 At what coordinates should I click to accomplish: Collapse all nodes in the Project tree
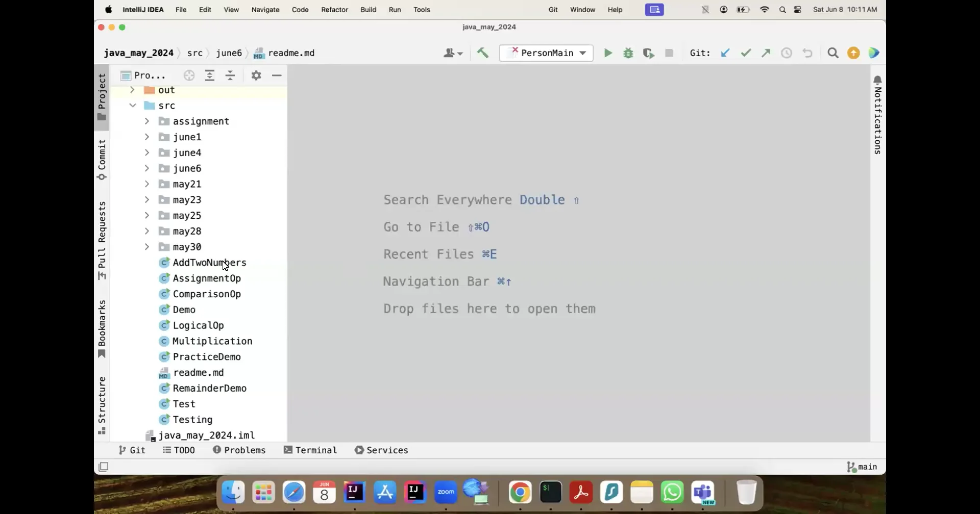(x=231, y=75)
